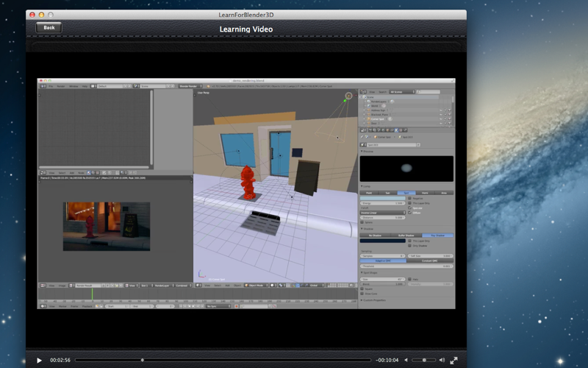Toggle the Specular checkbox

409,208
